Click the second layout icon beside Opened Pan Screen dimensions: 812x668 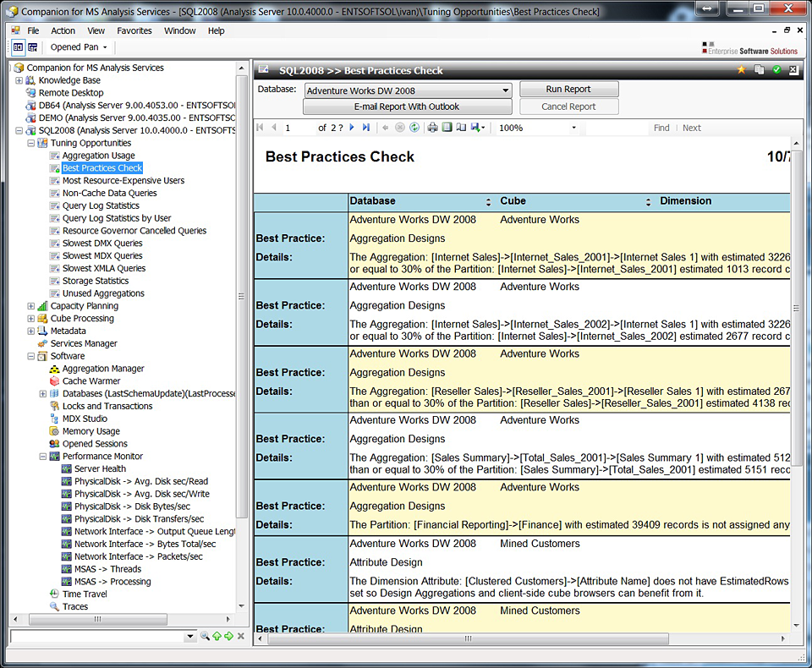[x=32, y=47]
